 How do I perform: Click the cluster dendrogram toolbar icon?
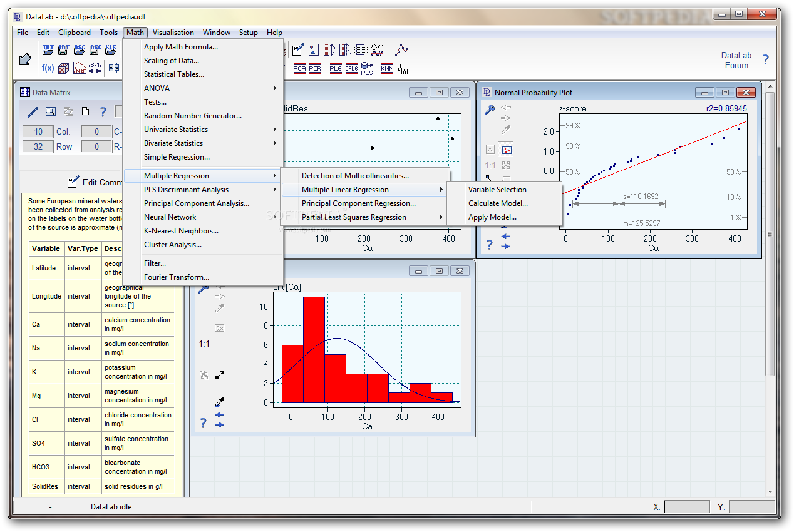(403, 69)
